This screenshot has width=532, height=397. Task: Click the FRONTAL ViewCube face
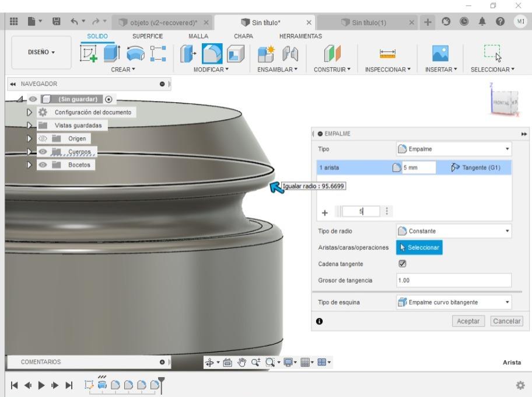(502, 102)
